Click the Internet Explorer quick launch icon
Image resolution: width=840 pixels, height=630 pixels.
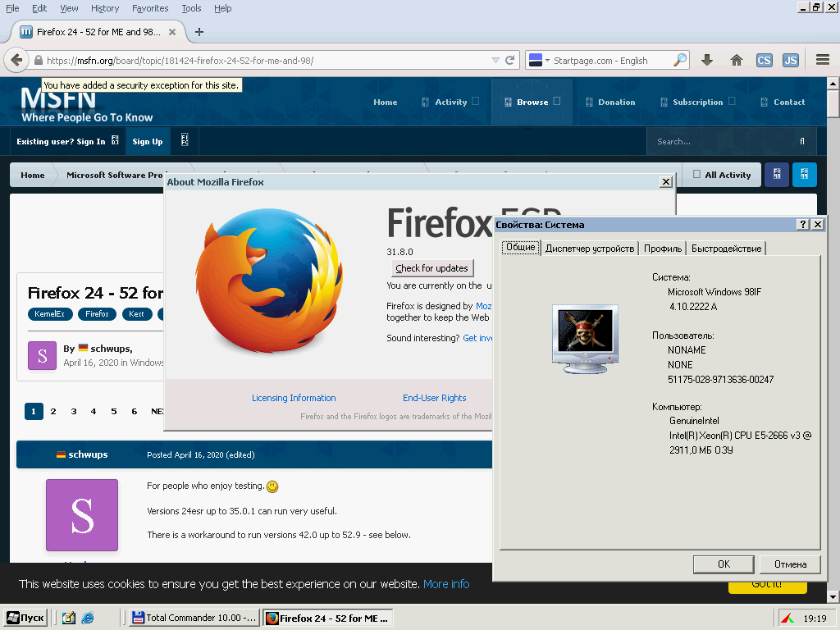[x=87, y=618]
